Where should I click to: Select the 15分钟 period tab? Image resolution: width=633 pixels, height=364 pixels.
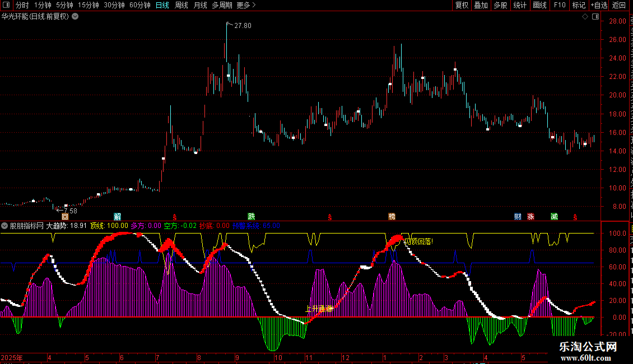click(89, 5)
